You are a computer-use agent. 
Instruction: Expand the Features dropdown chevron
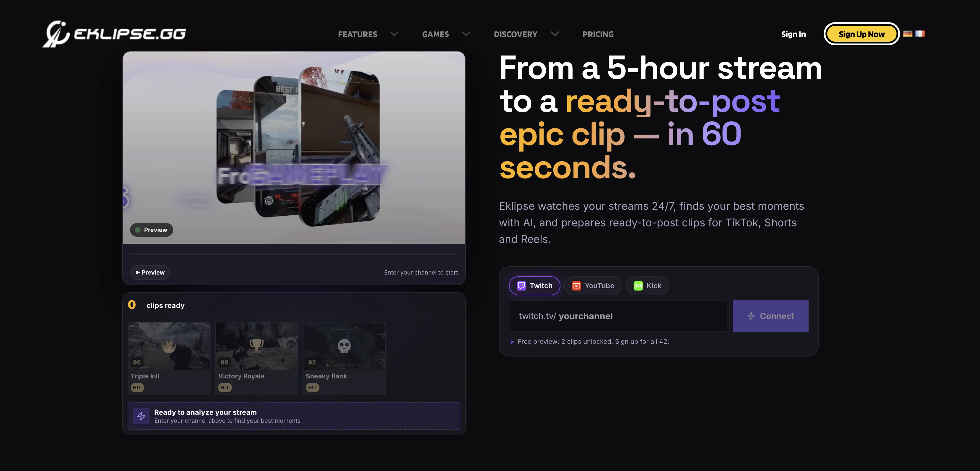(394, 34)
